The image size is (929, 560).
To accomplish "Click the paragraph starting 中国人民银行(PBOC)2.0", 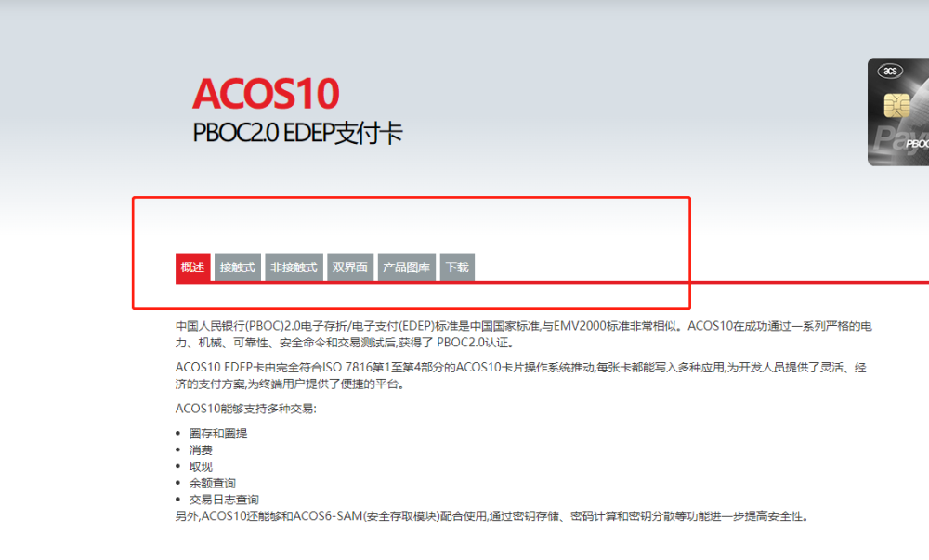I will point(524,334).
